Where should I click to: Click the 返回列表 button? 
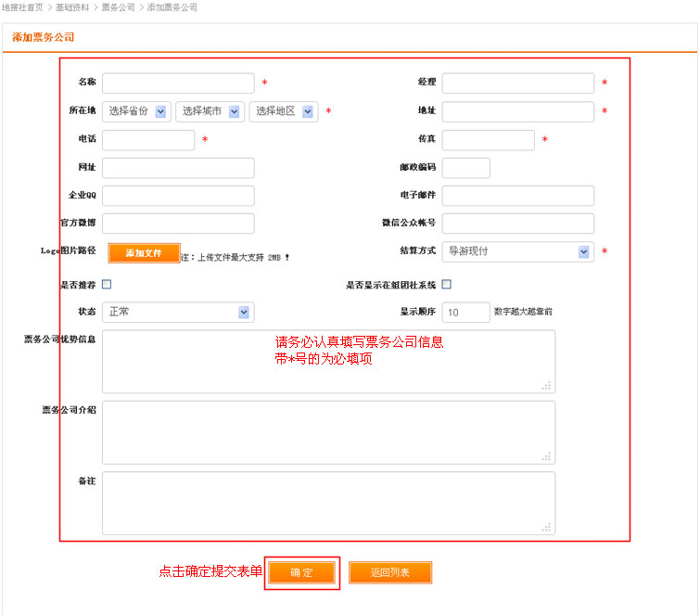[390, 572]
